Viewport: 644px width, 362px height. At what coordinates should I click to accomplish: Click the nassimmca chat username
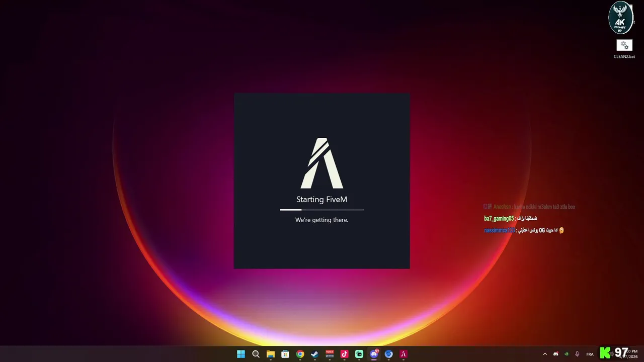500,230
